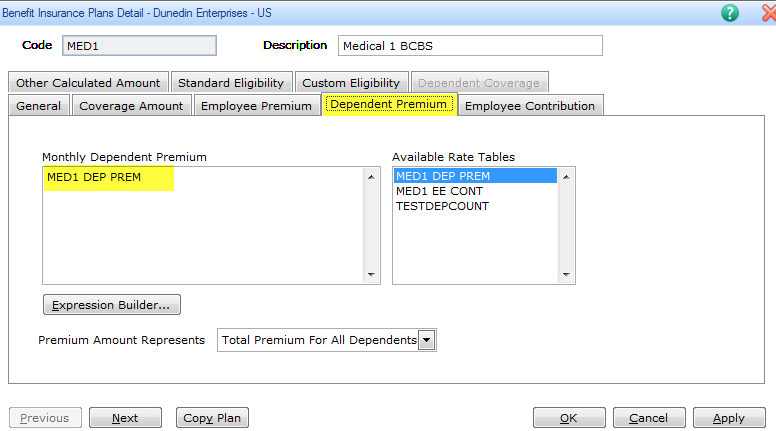Confirm with the OK button
The width and height of the screenshot is (776, 431).
569,418
